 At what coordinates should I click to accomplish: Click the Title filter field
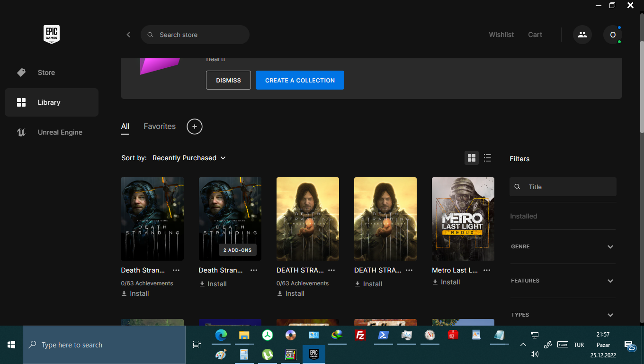pos(563,187)
